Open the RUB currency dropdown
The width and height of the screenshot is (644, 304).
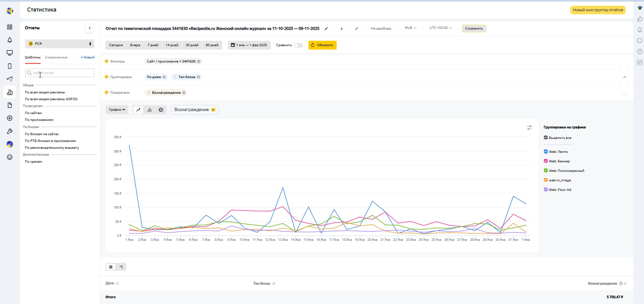410,28
